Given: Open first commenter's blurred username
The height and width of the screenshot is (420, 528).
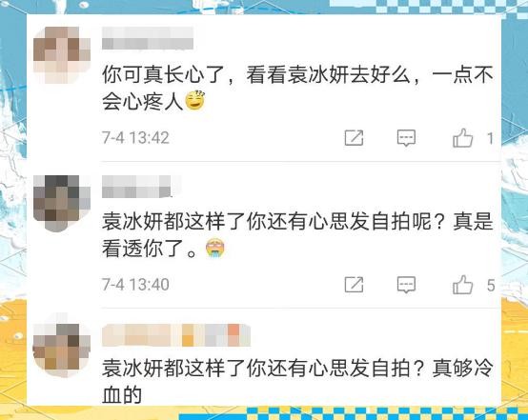Looking at the screenshot, I should click(x=148, y=38).
